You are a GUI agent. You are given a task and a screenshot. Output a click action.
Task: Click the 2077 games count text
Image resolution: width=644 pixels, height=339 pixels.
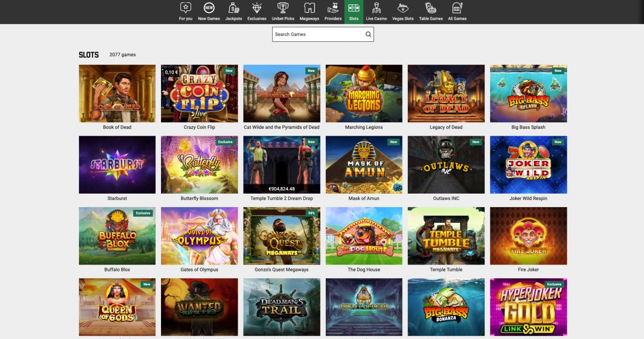(122, 55)
